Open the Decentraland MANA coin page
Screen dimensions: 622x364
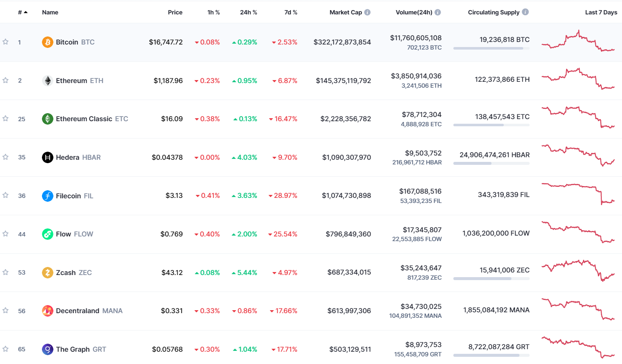89,311
